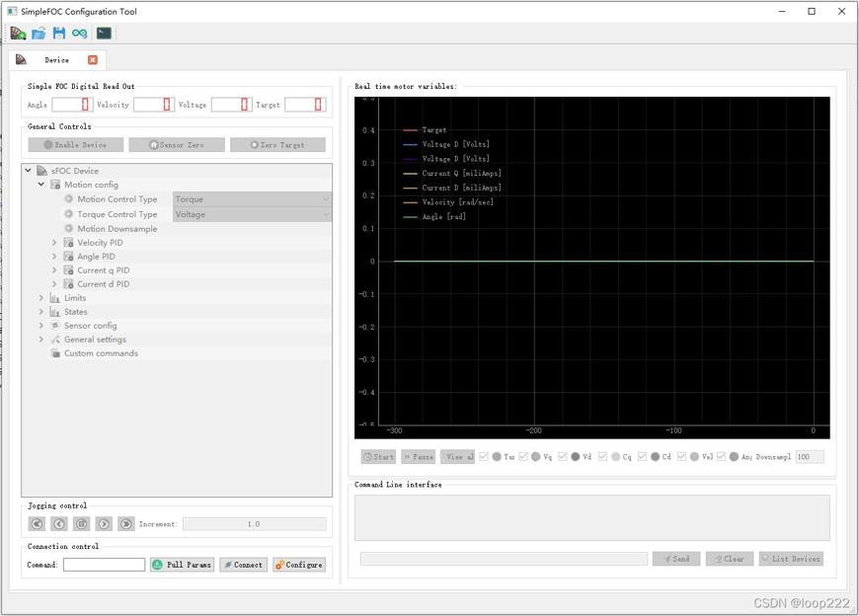Jog fast reverse with double-left arrow
The image size is (859, 616).
37,524
